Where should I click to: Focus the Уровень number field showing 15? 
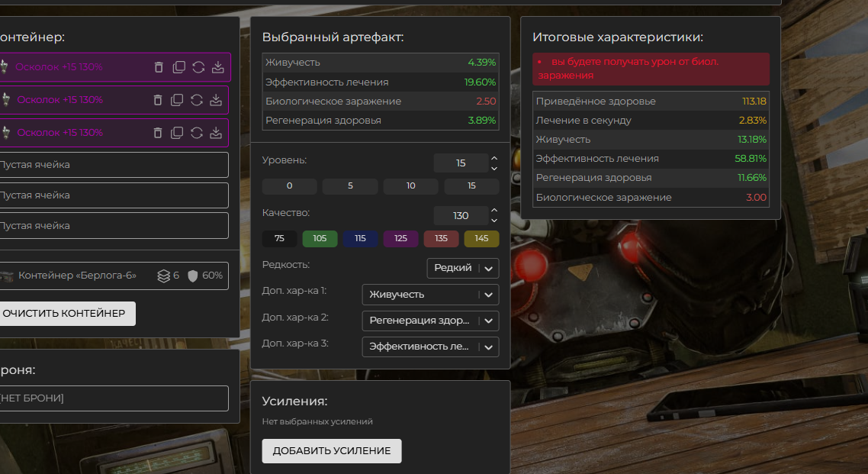461,163
